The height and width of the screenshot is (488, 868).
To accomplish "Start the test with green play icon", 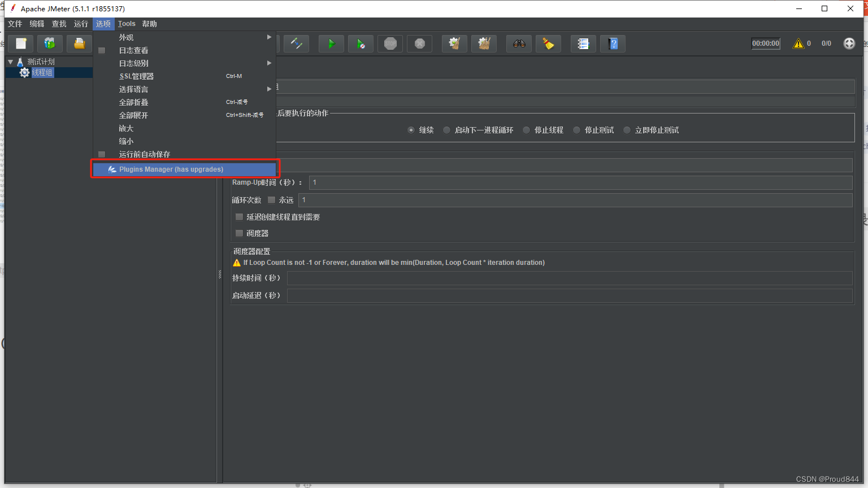I will (x=331, y=43).
